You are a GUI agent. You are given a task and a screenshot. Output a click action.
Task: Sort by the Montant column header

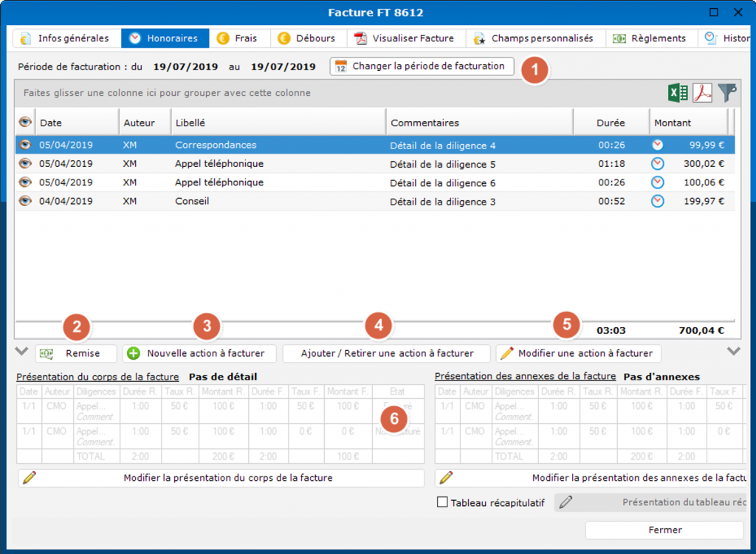(672, 123)
